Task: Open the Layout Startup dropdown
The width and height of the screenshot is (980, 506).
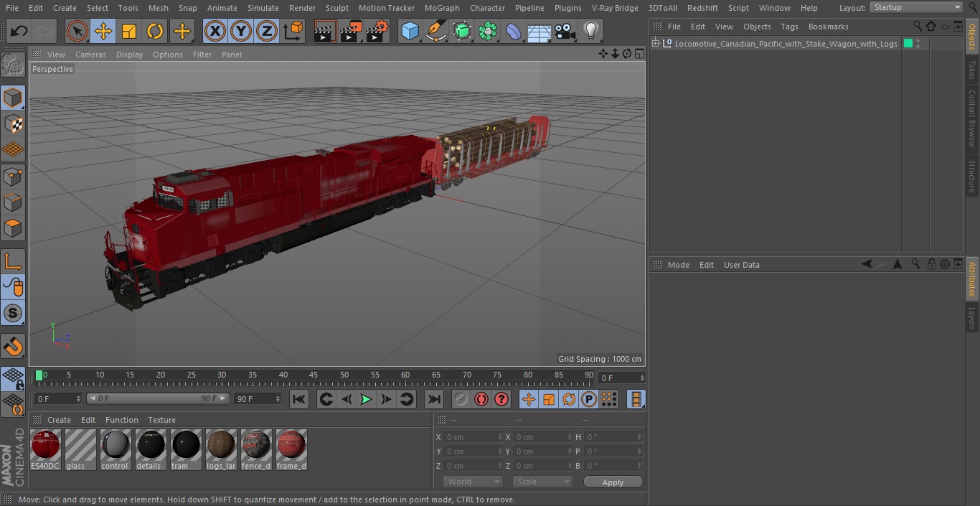Action: (916, 7)
